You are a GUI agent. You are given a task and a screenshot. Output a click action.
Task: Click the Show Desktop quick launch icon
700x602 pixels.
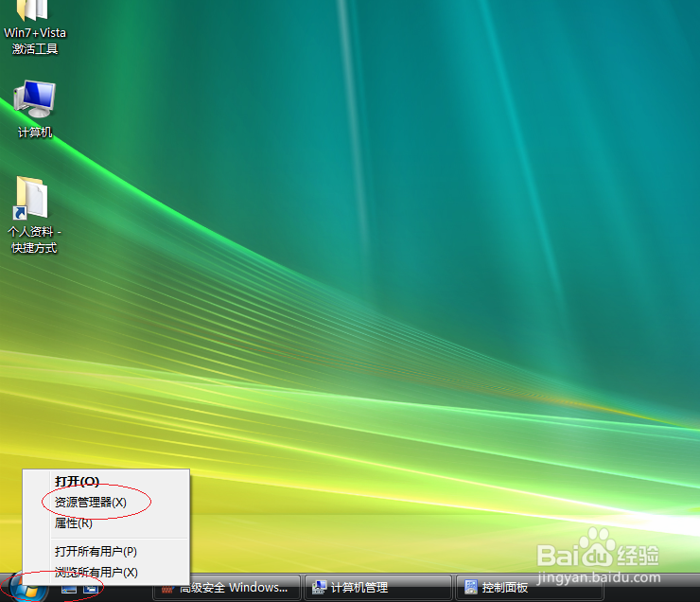[x=69, y=589]
